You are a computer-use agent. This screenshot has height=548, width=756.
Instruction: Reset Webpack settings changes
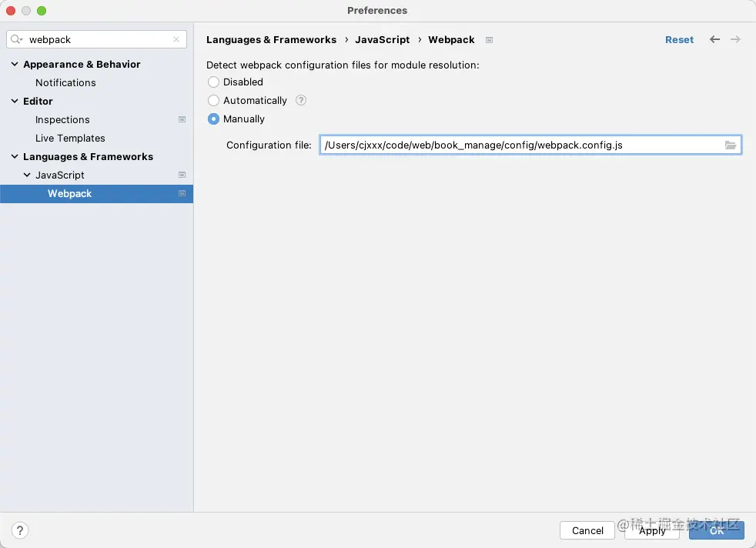[679, 39]
